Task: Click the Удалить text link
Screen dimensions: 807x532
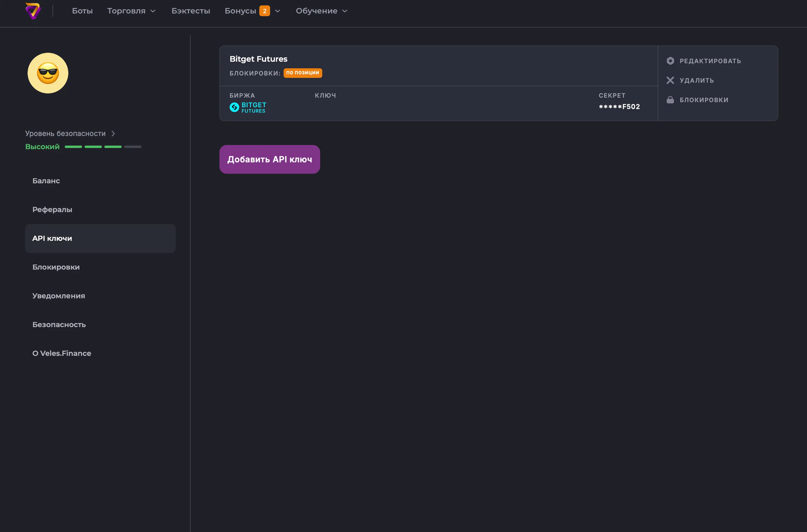Action: coord(696,80)
